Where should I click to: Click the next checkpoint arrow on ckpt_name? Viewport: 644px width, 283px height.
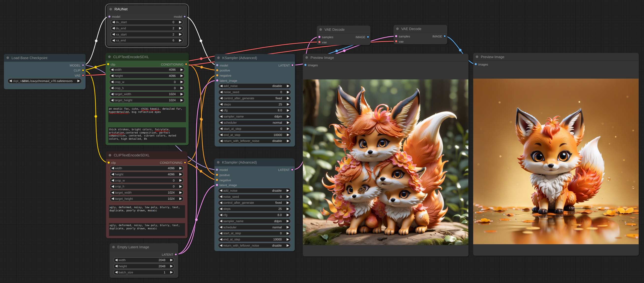[79, 81]
